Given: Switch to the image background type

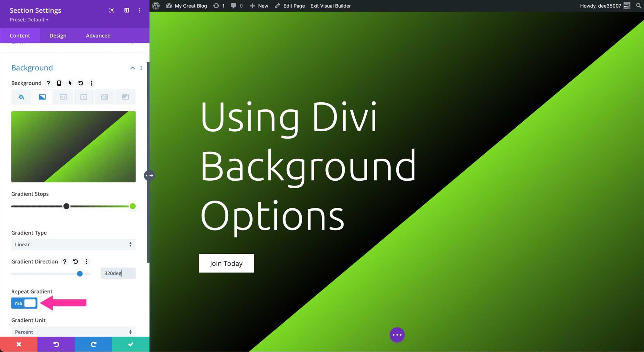Looking at the screenshot, I should (63, 97).
